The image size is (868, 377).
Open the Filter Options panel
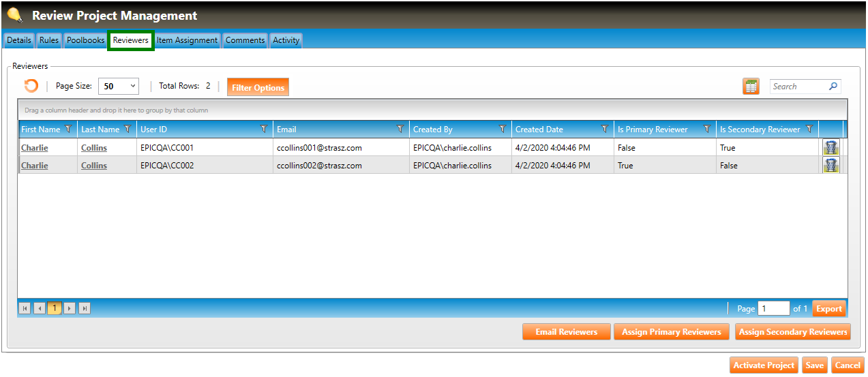pyautogui.click(x=258, y=87)
